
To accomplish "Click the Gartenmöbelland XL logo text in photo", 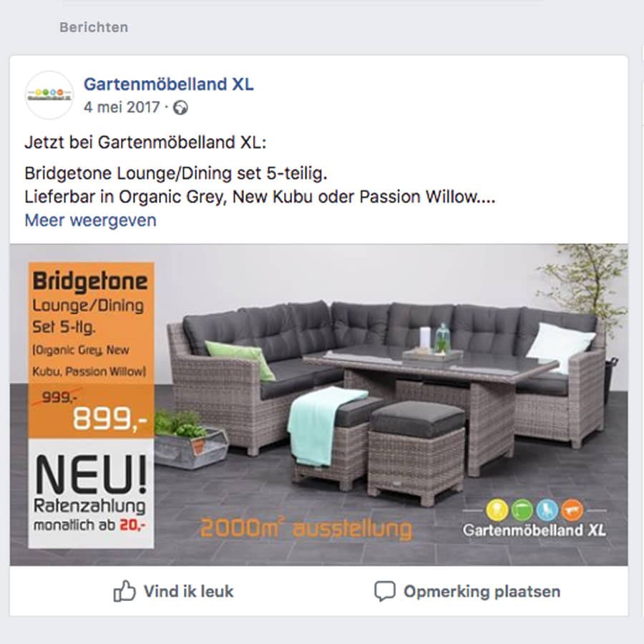I will (x=534, y=530).
